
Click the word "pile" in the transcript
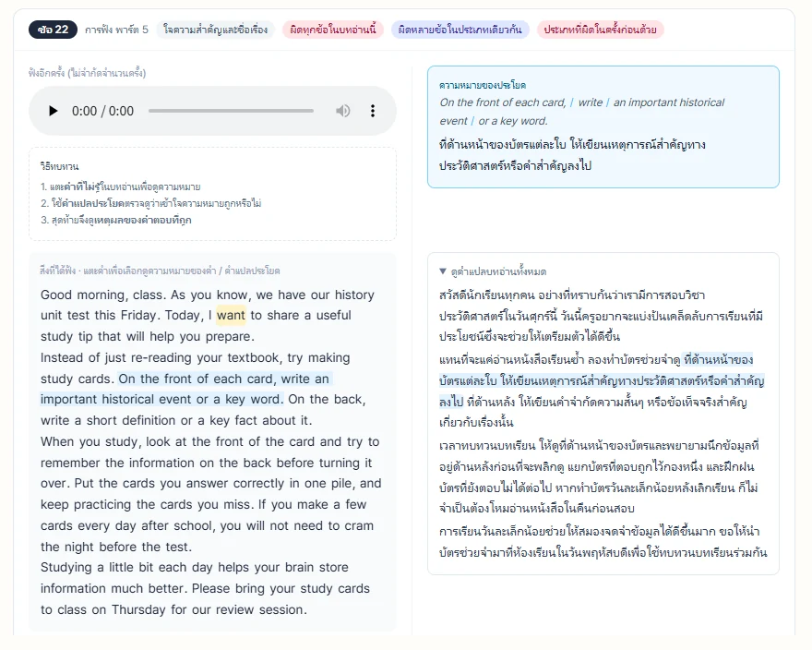[x=340, y=483]
